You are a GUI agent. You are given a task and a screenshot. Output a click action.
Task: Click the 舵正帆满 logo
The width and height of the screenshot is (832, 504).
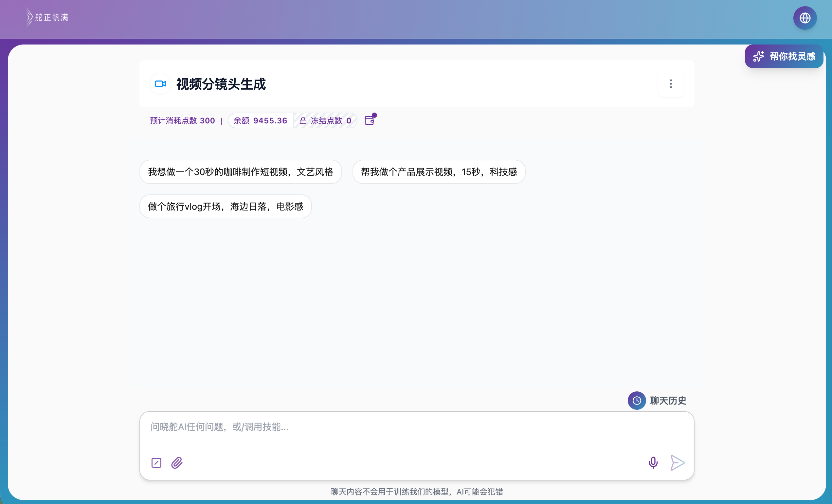[47, 17]
